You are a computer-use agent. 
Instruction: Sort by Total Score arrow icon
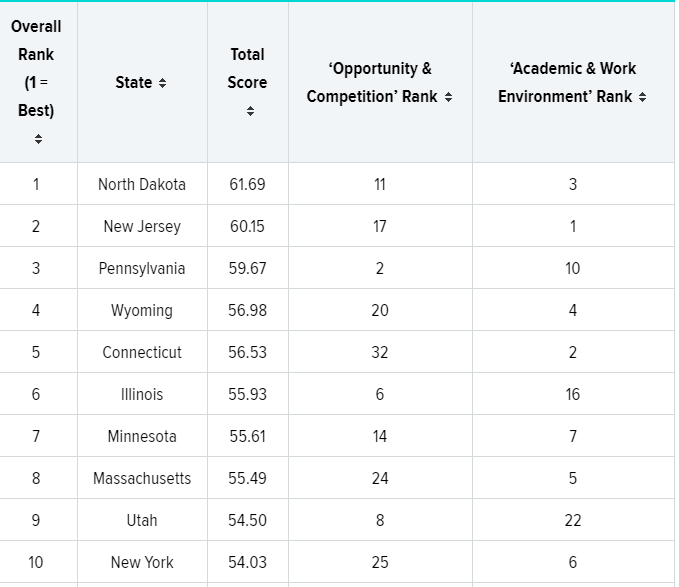pos(249,111)
